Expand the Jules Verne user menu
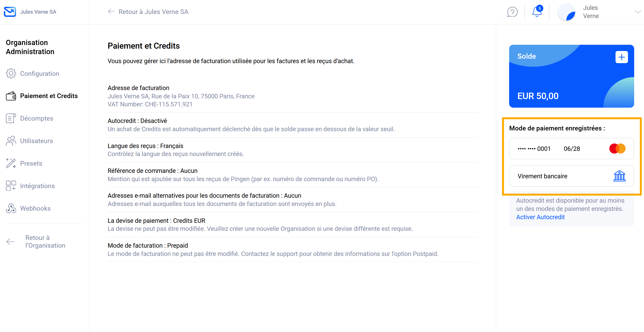 (x=638, y=12)
